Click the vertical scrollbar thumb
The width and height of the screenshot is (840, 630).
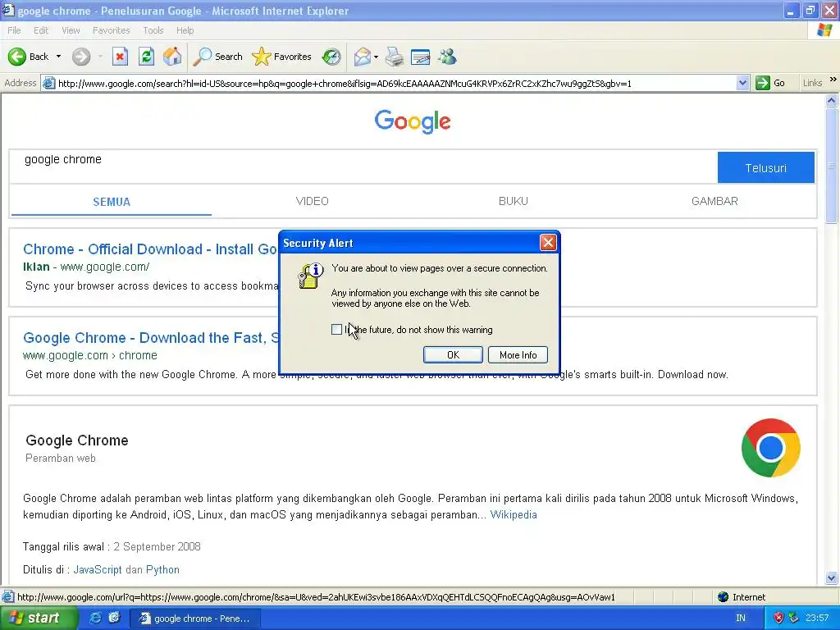(832, 165)
